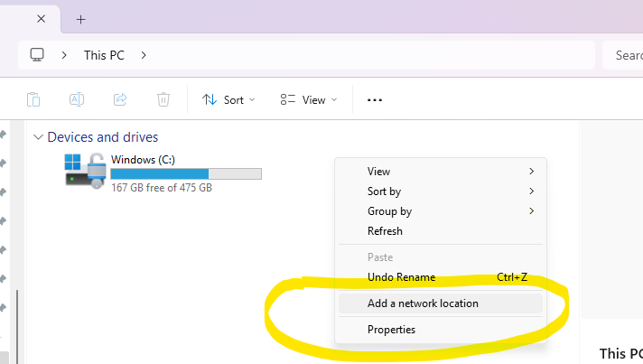Select This PC breadcrumb in address bar
The image size is (643, 364).
tap(104, 55)
